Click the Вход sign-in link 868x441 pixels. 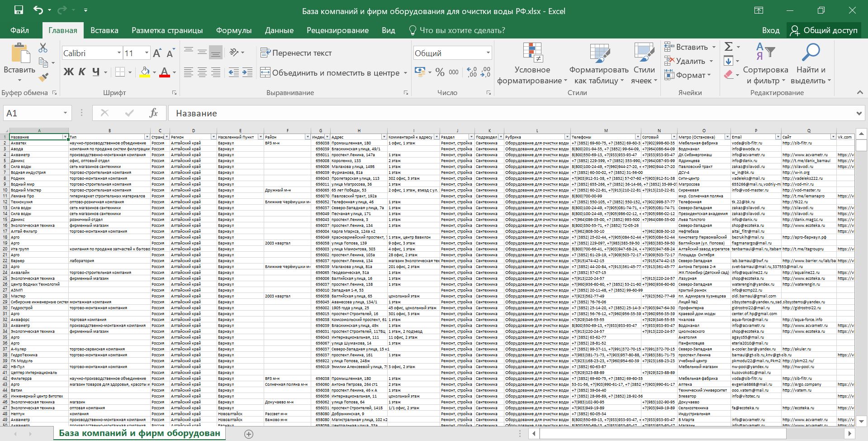click(x=770, y=30)
